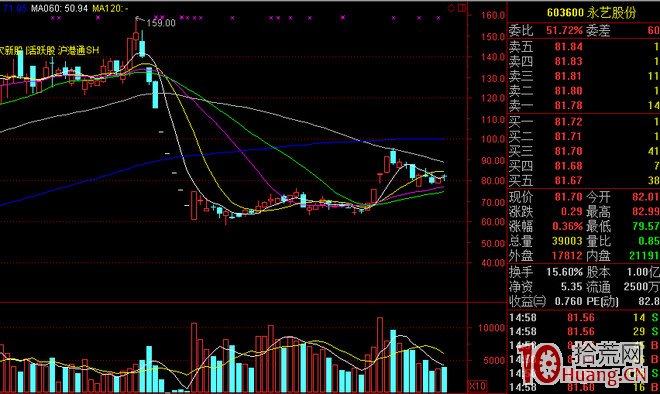Click the 现价 current price value
This screenshot has height=394, width=660.
569,197
